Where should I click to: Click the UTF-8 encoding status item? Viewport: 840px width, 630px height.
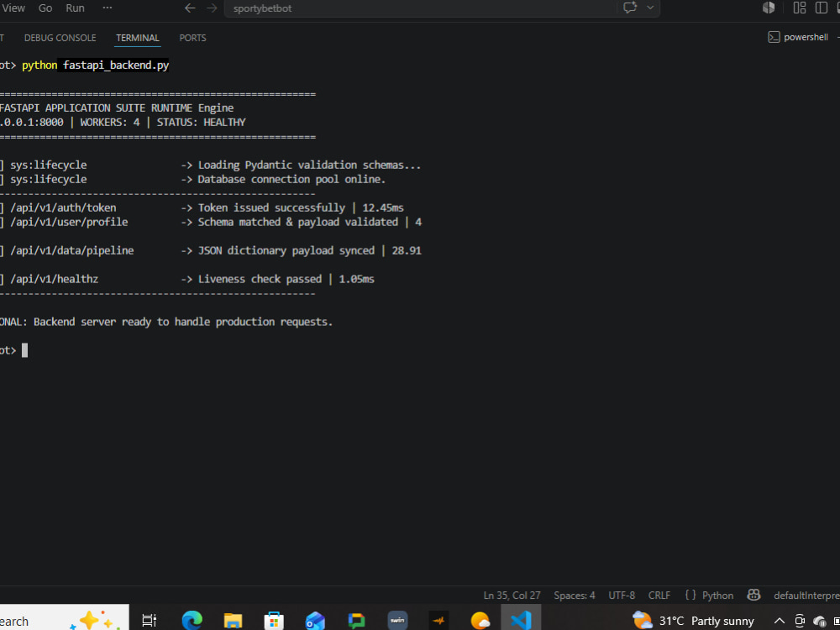coord(622,596)
